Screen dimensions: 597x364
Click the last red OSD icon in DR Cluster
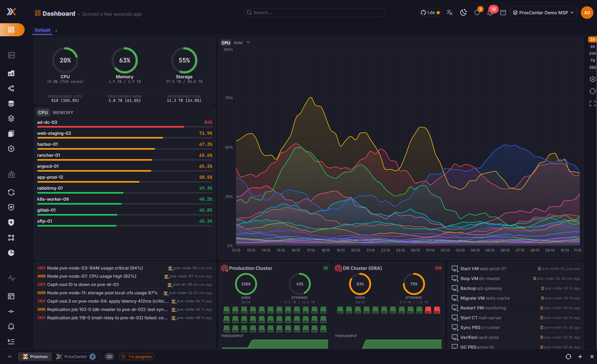pyautogui.click(x=437, y=310)
